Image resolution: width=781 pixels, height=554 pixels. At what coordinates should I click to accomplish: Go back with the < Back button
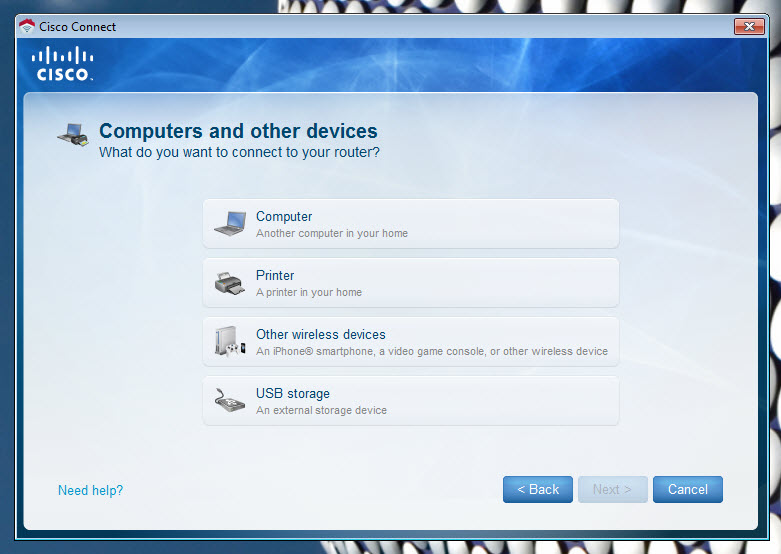pyautogui.click(x=538, y=489)
